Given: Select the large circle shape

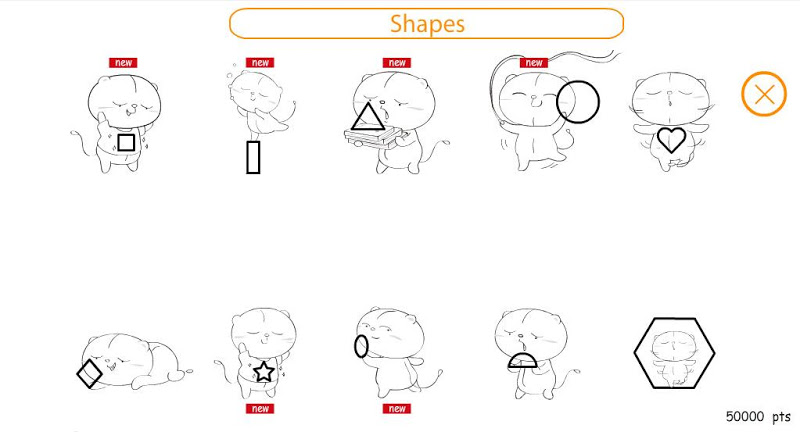Looking at the screenshot, I should (578, 102).
